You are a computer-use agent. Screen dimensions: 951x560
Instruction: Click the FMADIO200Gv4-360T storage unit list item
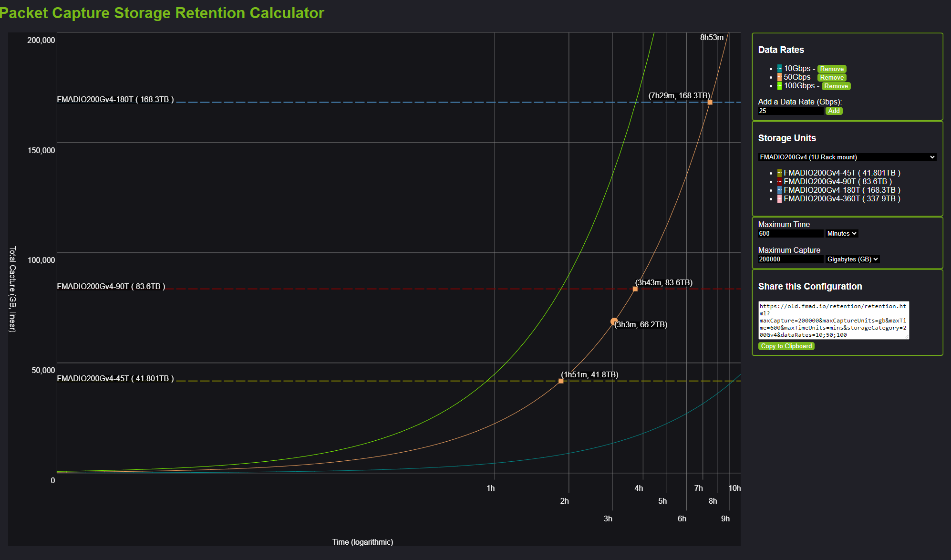(842, 199)
